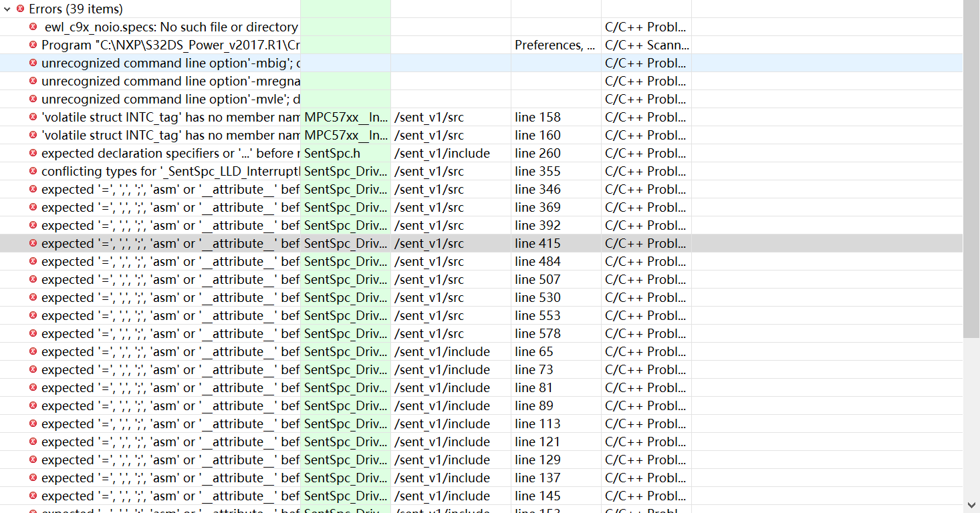Open the Program C:\NXP\S32DS error entry
This screenshot has width=980, height=513.
[x=167, y=45]
